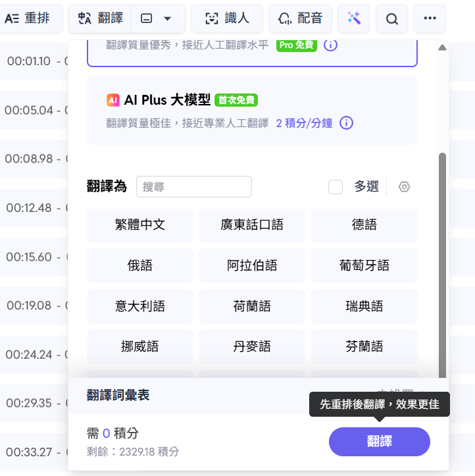Image resolution: width=475 pixels, height=476 pixels.
Task: Enable the 多選 multi-select checkbox
Action: coord(335,187)
